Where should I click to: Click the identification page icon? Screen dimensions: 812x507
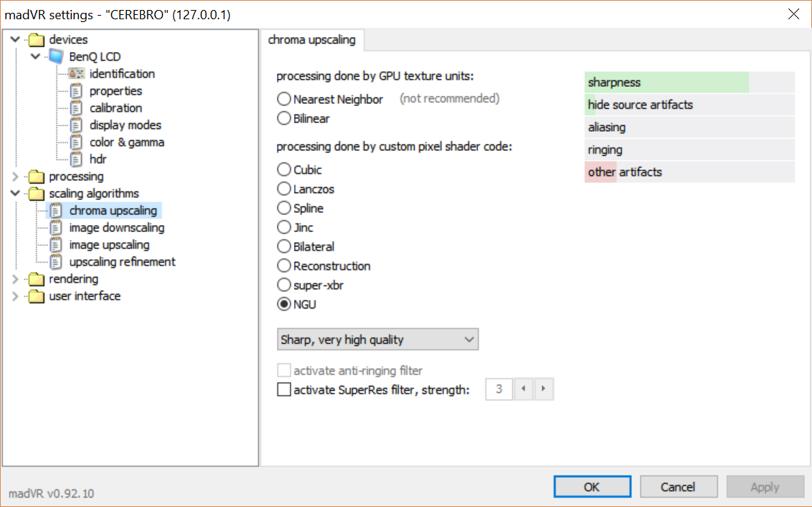pyautogui.click(x=77, y=74)
